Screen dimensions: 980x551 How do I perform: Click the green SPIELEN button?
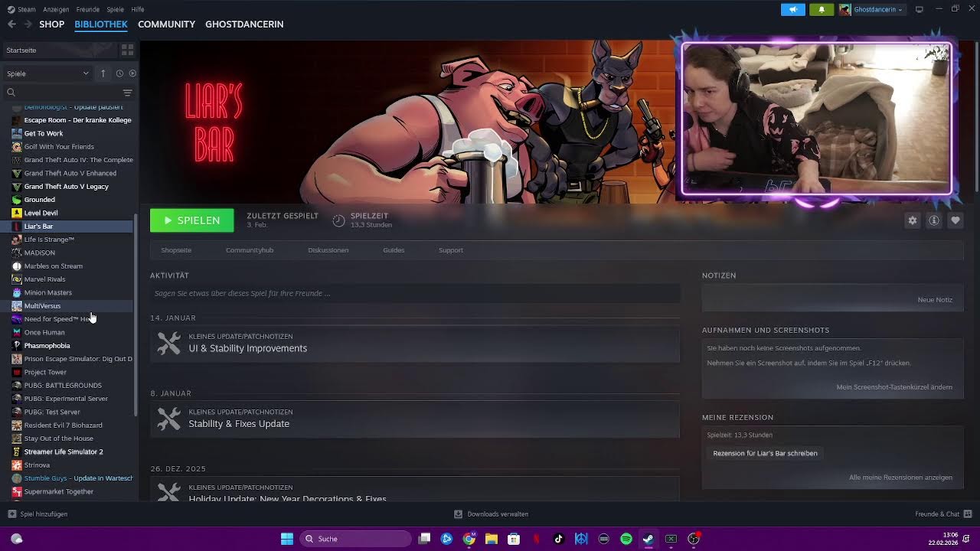192,220
